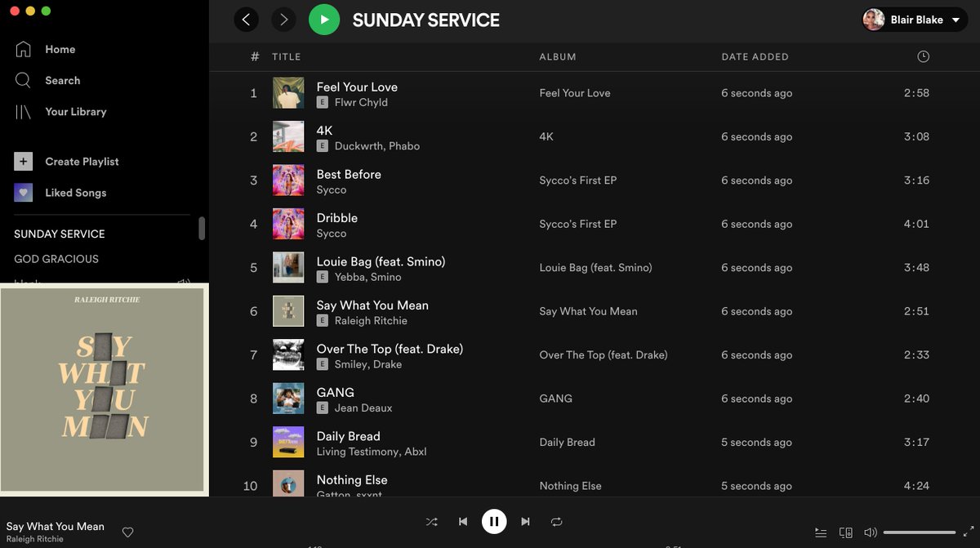This screenshot has width=980, height=548.
Task: Open Raleigh Ritchie in the now playing bar
Action: (34, 539)
